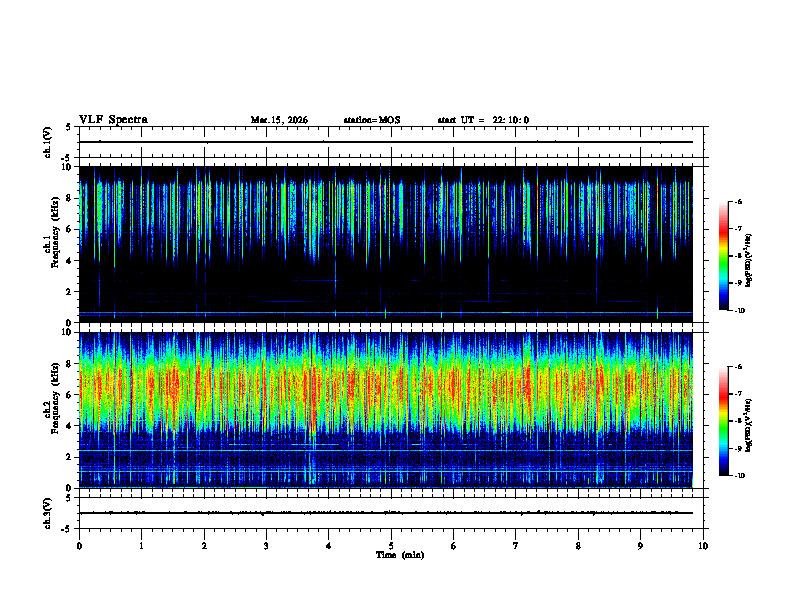Screen dimensions: 792x612
Task: Click the ch.1 frequency axis "6" tick label
Action: (x=69, y=229)
